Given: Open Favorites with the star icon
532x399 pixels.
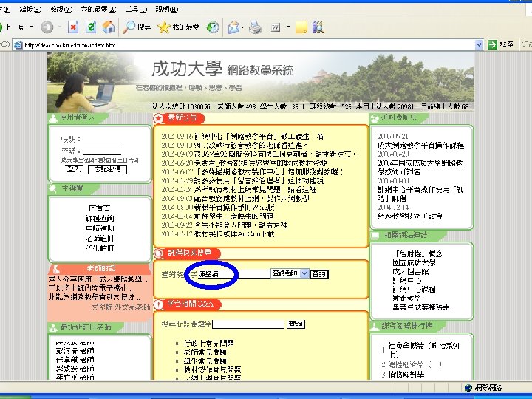Looking at the screenshot, I should 179,27.
